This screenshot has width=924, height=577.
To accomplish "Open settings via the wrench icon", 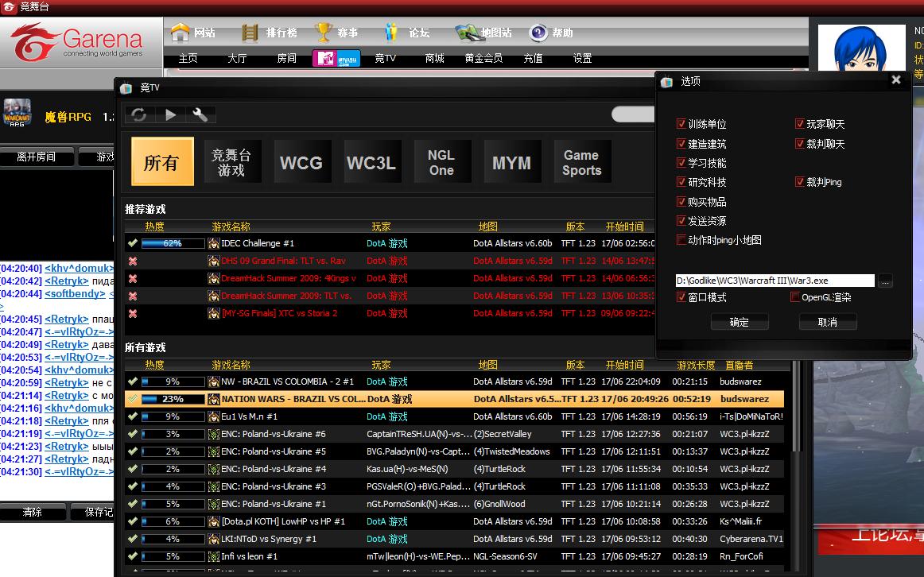I will pos(200,115).
